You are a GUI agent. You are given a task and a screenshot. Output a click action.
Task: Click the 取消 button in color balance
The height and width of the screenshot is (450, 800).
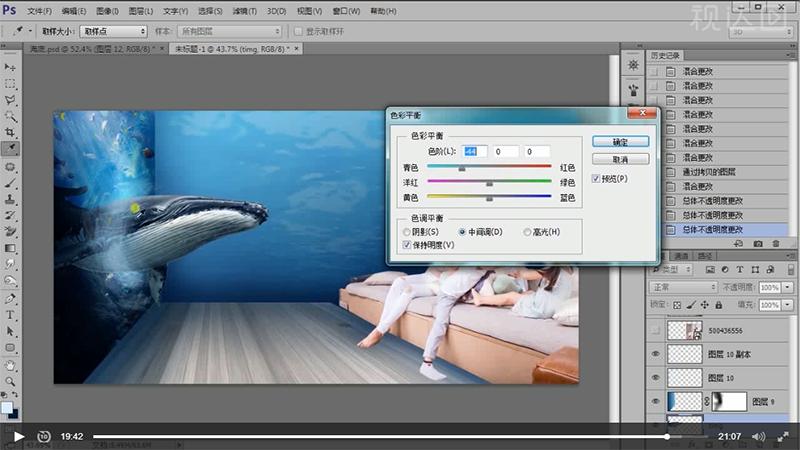620,160
